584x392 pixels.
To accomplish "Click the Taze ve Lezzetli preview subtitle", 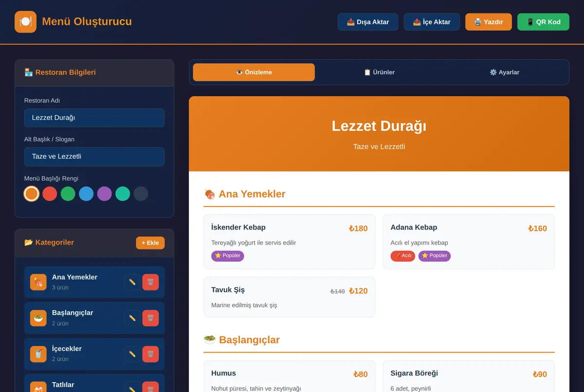I will click(x=379, y=146).
